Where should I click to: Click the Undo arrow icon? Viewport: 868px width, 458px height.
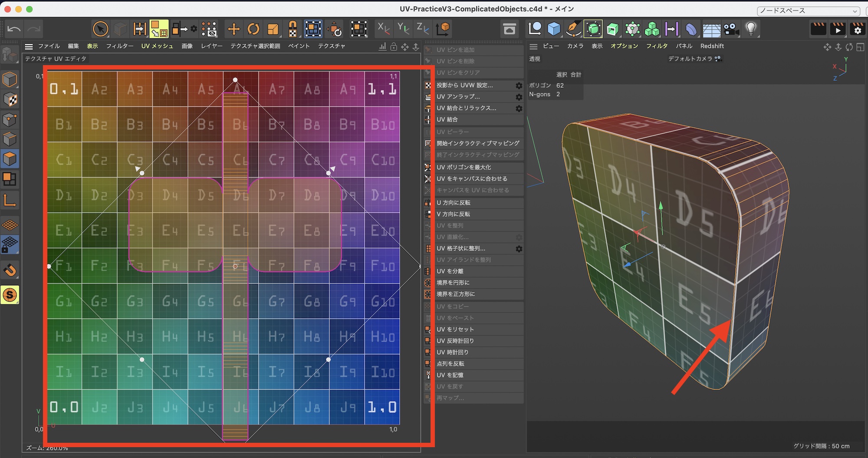[14, 30]
